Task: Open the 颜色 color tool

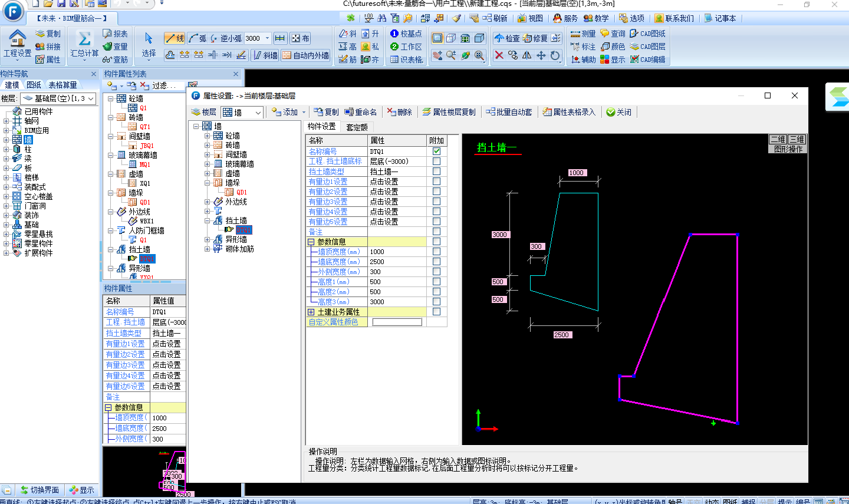Action: [x=613, y=47]
